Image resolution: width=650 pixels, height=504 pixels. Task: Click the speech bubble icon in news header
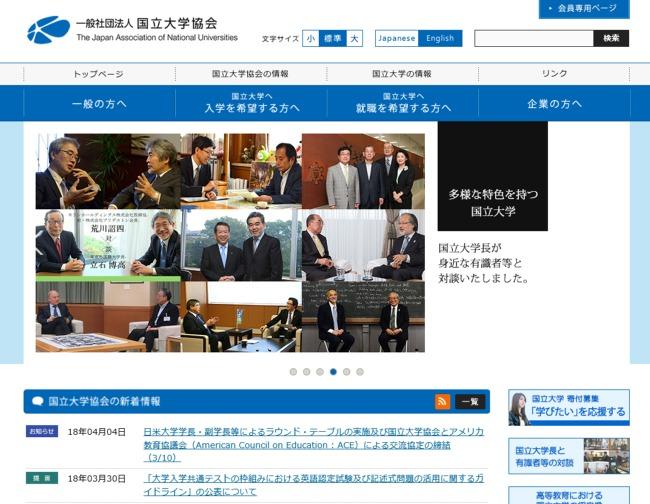click(x=38, y=401)
